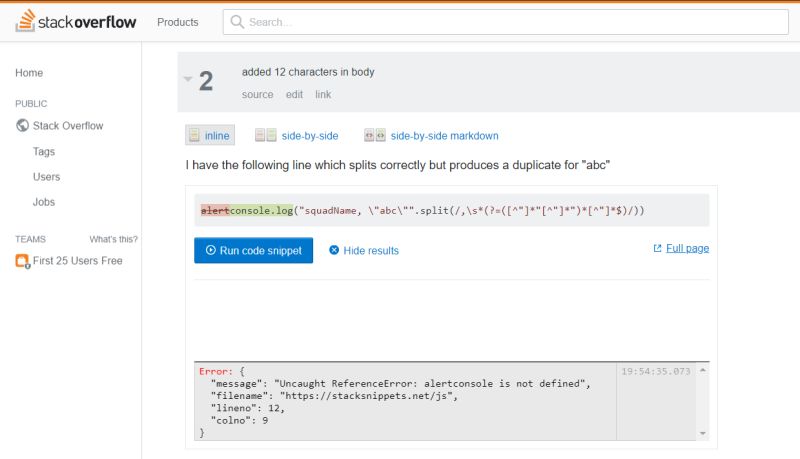Collapse revision 2 with the arrow
This screenshot has width=800, height=459.
188,79
